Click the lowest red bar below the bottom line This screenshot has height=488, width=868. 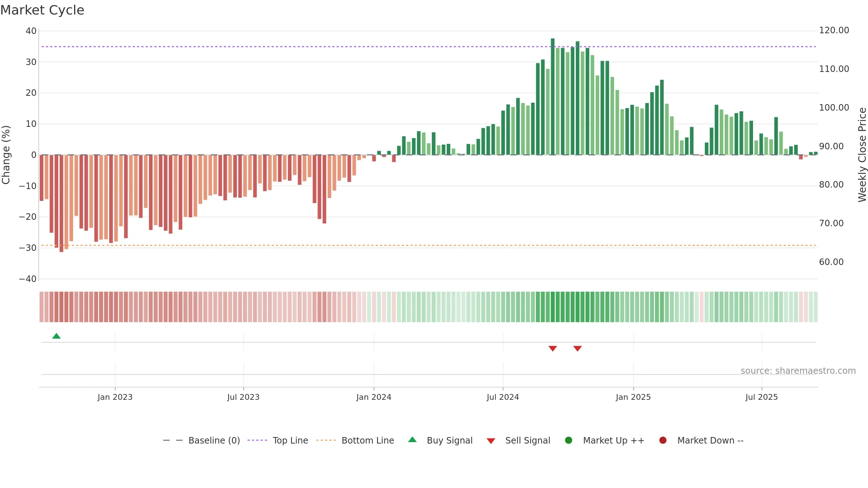point(61,204)
